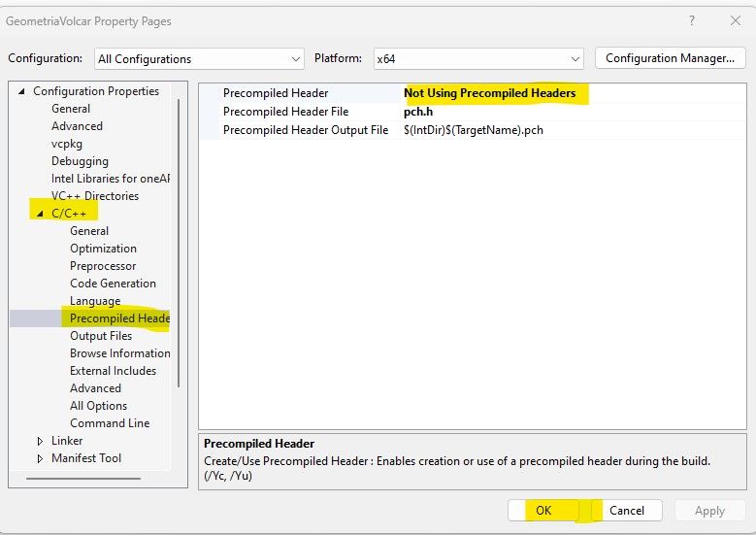Screen dimensions: 756x535
Task: Open the All Options page
Action: pyautogui.click(x=98, y=406)
